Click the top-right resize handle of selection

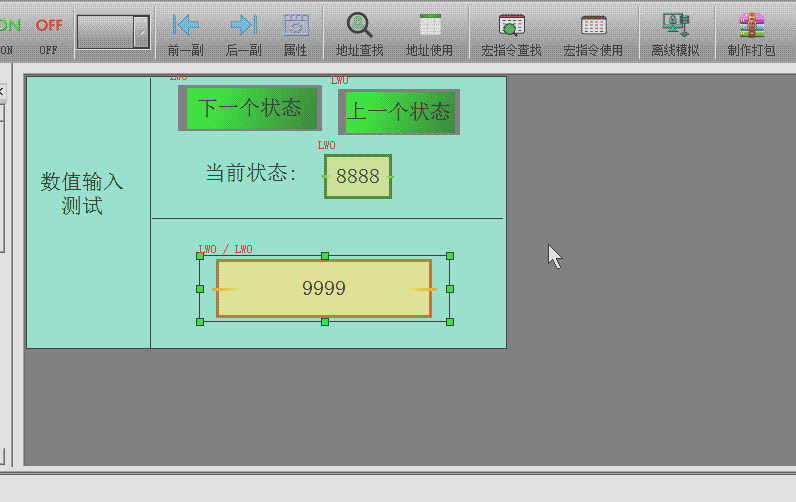450,257
